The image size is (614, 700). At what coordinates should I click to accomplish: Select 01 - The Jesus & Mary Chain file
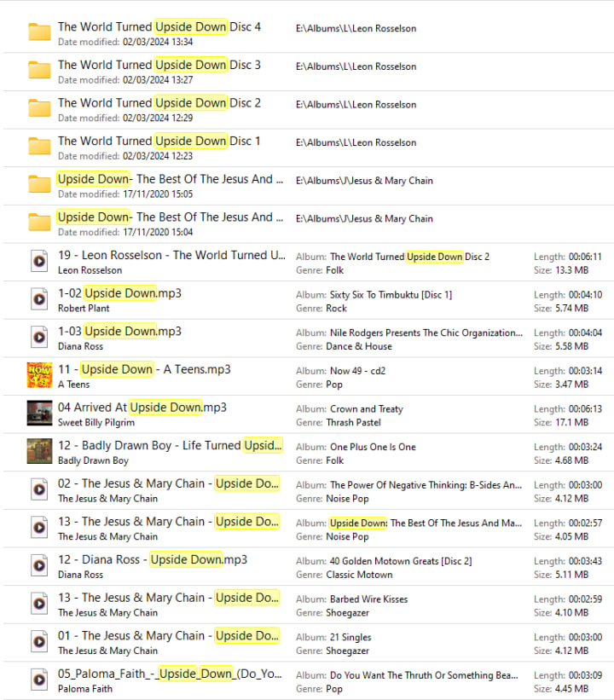point(169,636)
